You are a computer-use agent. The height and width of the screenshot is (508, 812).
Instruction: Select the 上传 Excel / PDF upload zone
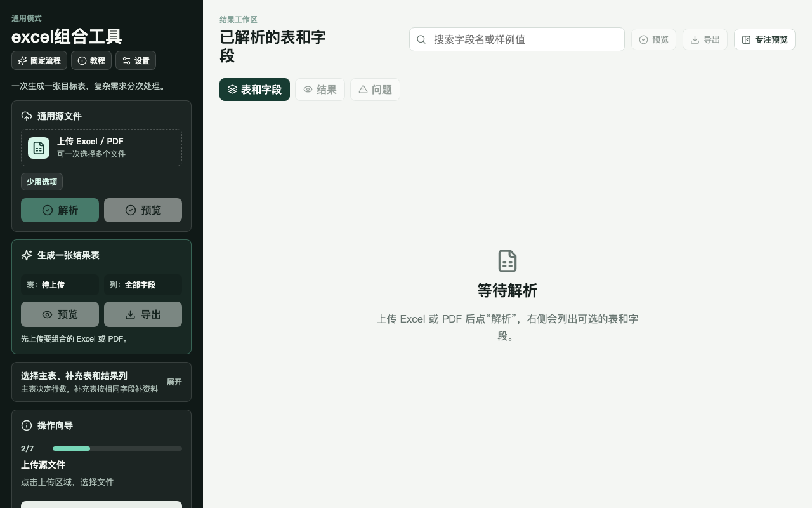[x=101, y=148]
